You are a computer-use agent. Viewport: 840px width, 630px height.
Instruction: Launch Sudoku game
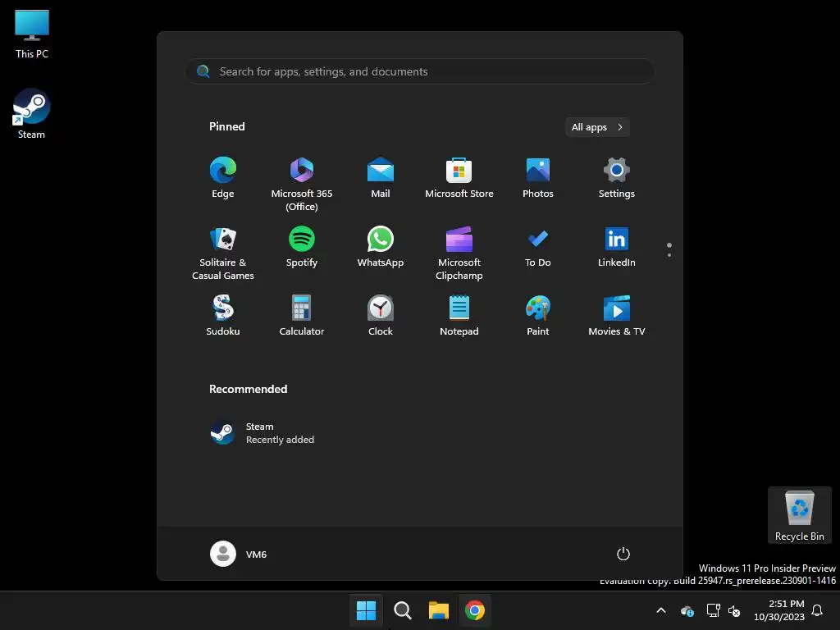coord(223,317)
